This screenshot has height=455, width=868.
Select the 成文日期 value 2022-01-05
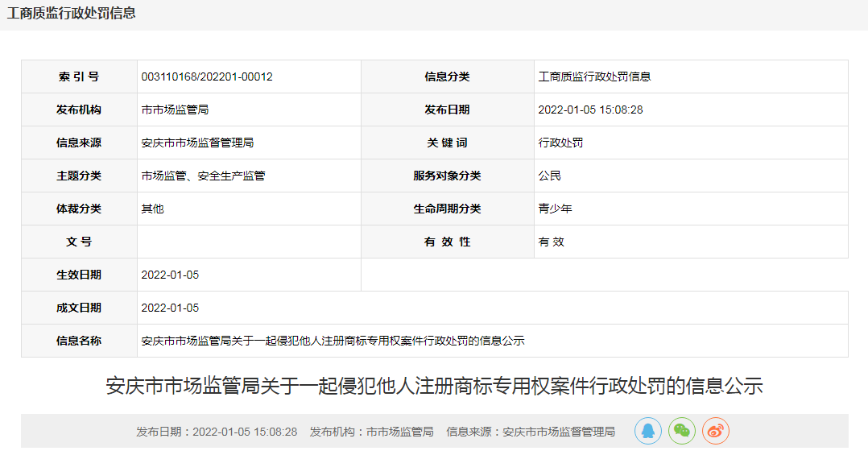coord(170,308)
